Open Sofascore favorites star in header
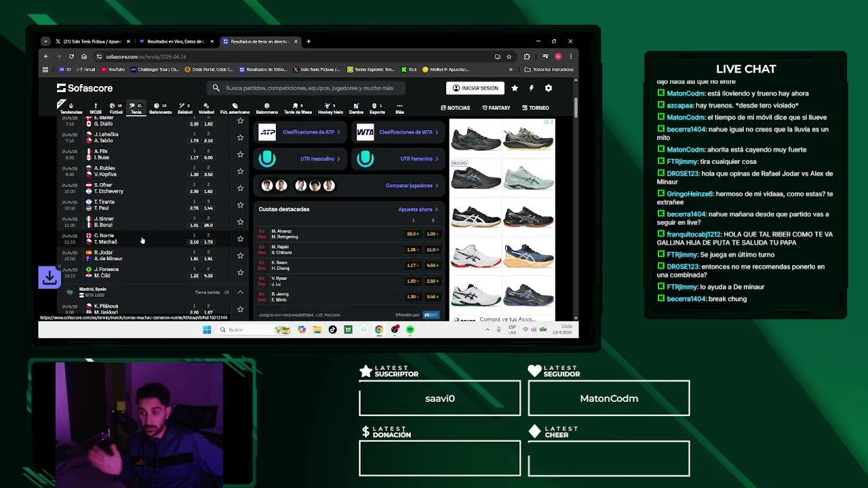The image size is (868, 488). pyautogui.click(x=515, y=88)
